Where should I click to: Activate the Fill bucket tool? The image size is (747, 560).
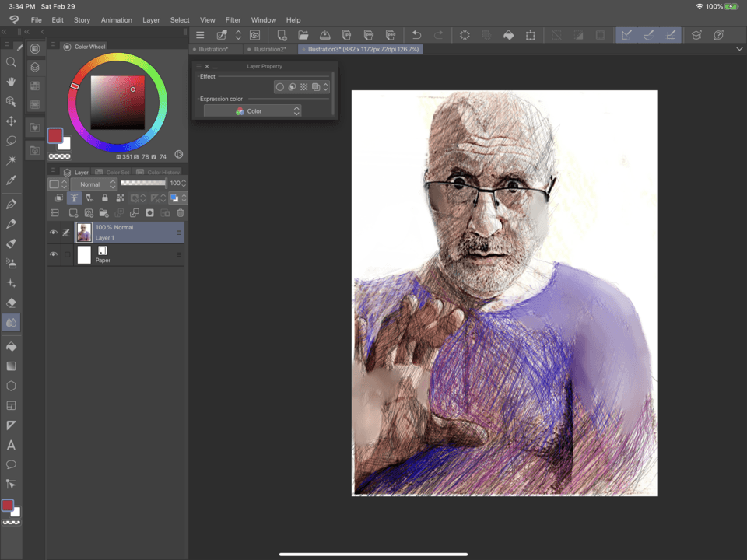pos(11,346)
